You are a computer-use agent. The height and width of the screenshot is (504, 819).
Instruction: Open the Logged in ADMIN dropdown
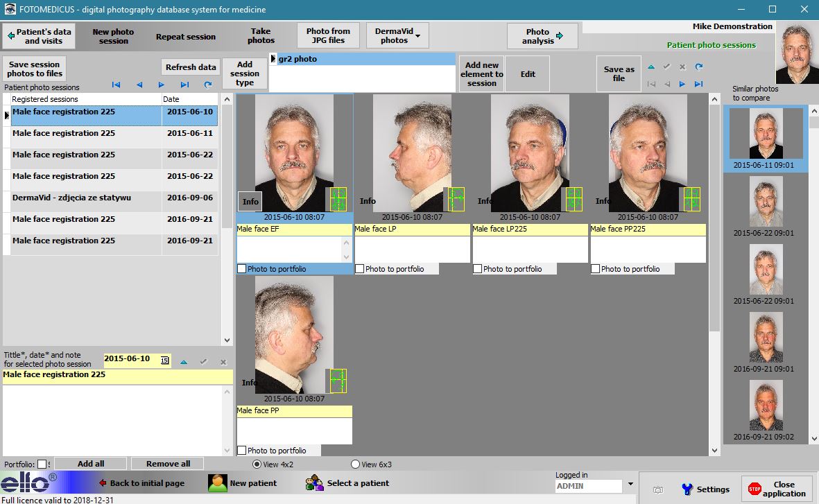(630, 484)
